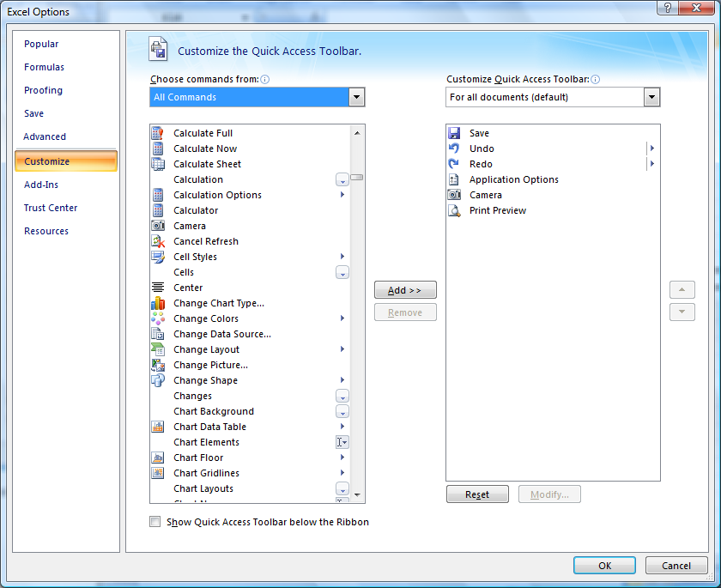Click the Print Preview icon
Image resolution: width=721 pixels, height=588 pixels.
click(454, 210)
